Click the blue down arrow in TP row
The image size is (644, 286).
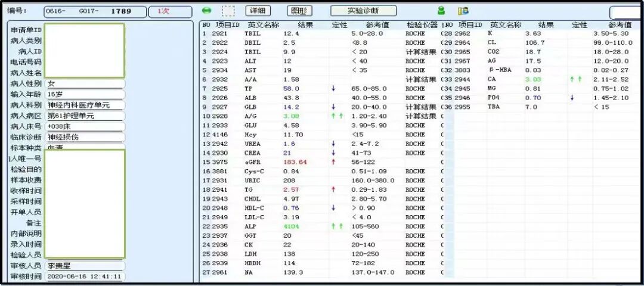(333, 89)
